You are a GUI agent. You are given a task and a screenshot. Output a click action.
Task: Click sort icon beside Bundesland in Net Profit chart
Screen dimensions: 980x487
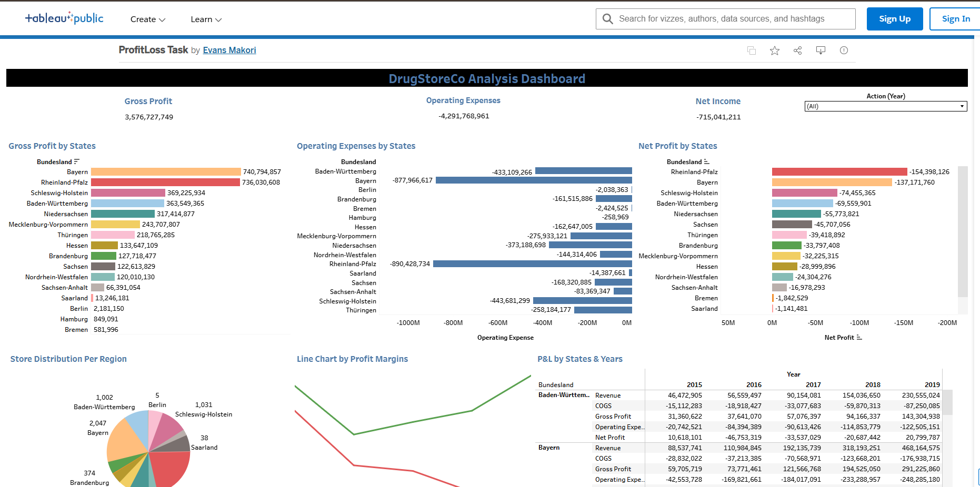[706, 161]
